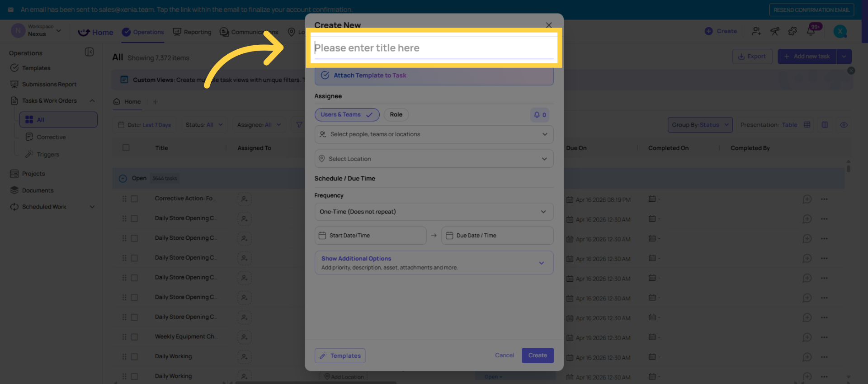Screen dimensions: 868x384
Task: Open Projects in sidebar
Action: pyautogui.click(x=28, y=174)
